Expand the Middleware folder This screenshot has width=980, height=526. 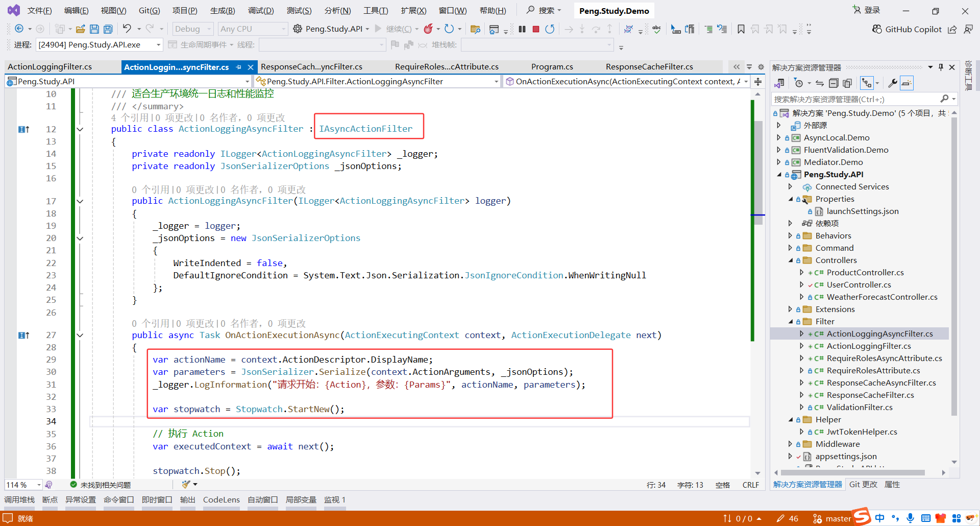791,444
